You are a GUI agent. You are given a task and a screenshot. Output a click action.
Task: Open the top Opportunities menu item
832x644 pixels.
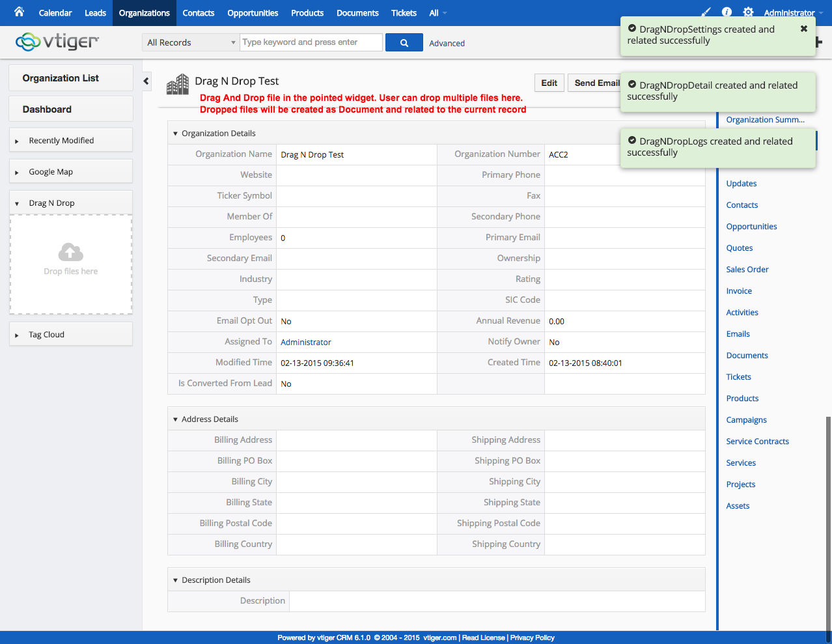tap(253, 13)
